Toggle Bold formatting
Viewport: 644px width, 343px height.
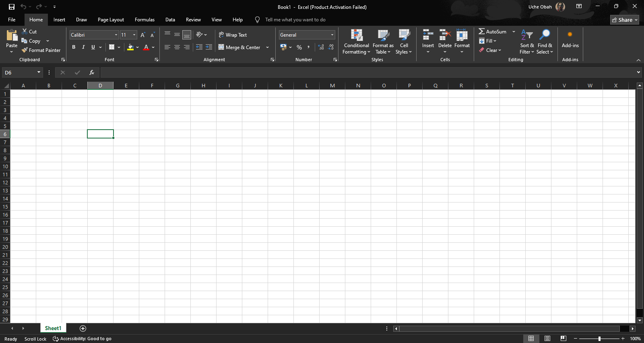click(74, 47)
